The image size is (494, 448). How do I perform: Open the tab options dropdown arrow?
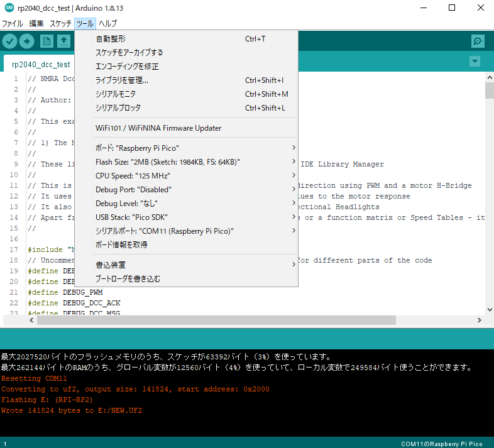475,62
